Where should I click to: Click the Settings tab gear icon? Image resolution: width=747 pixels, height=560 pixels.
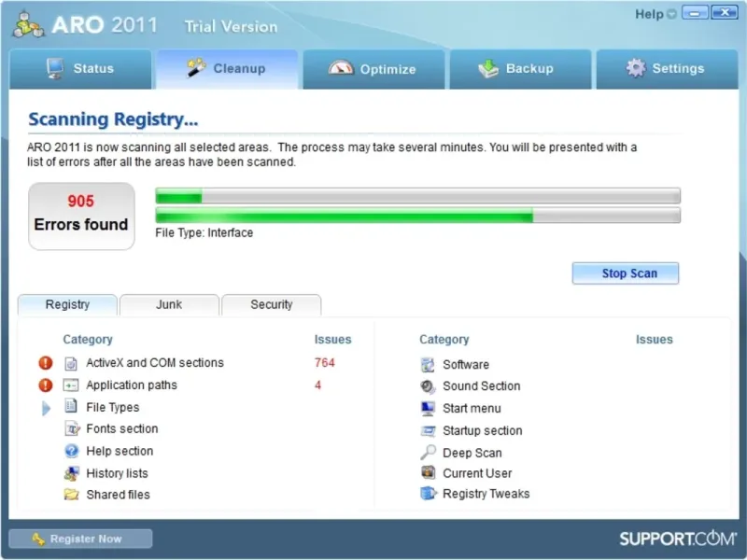point(636,68)
